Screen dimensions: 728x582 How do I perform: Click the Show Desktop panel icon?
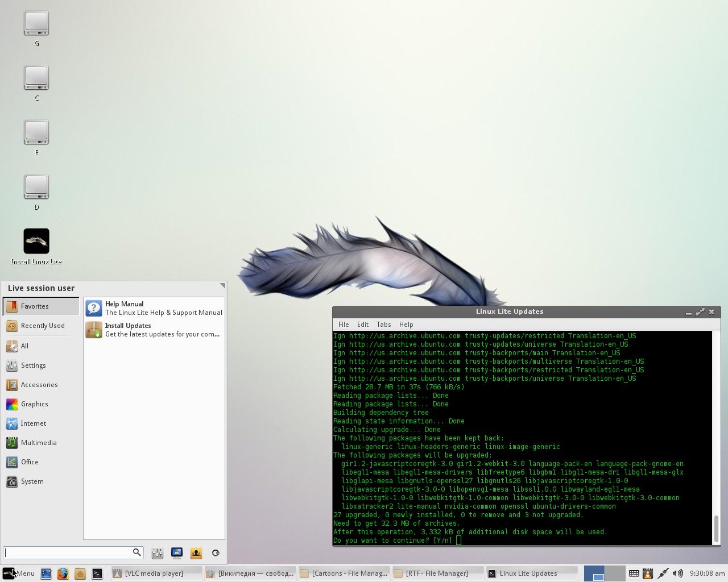[46, 573]
